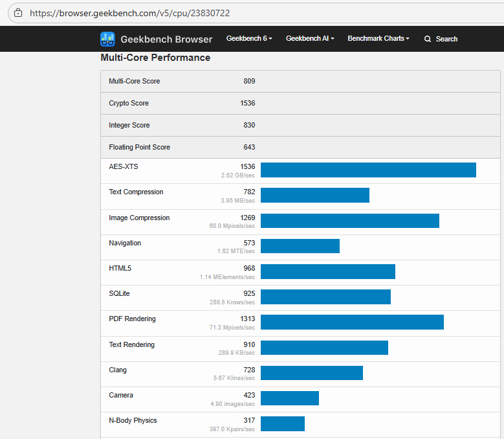Click the Image Compression label

pos(139,218)
